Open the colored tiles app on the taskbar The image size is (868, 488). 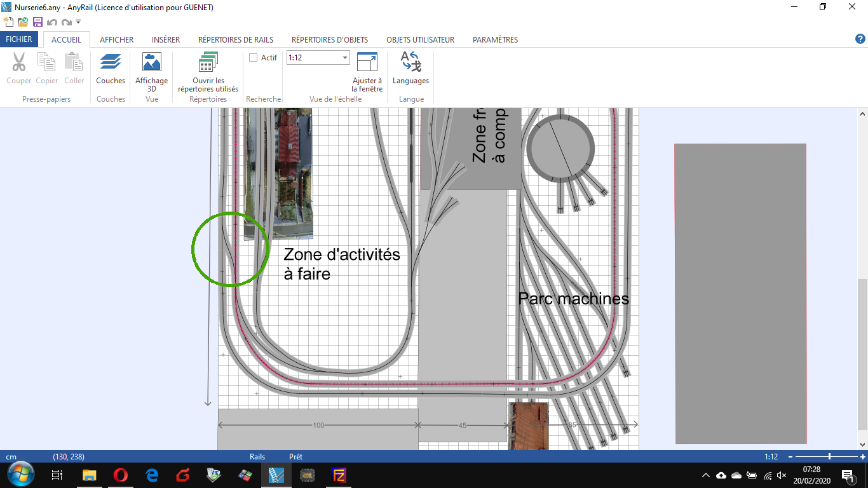(x=245, y=475)
